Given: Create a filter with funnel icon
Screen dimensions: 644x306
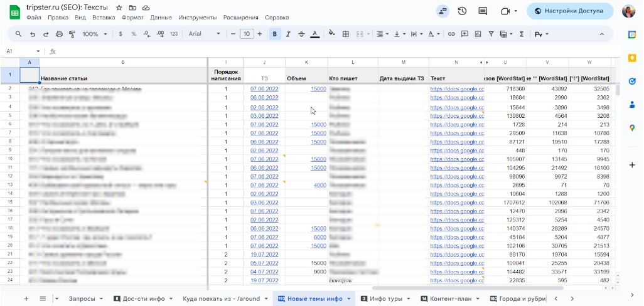Looking at the screenshot, I should pos(490,34).
